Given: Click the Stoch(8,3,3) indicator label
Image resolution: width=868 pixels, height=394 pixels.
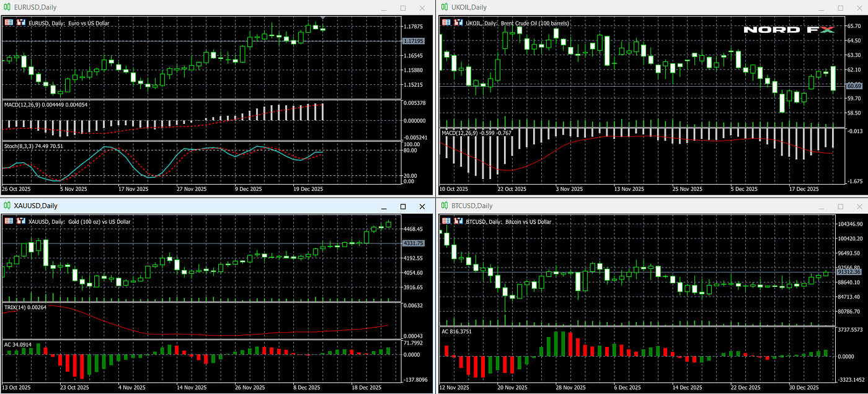Looking at the screenshot, I should point(33,146).
